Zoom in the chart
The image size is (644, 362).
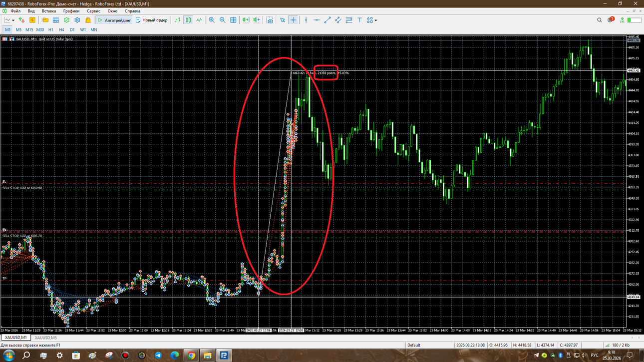(x=212, y=20)
